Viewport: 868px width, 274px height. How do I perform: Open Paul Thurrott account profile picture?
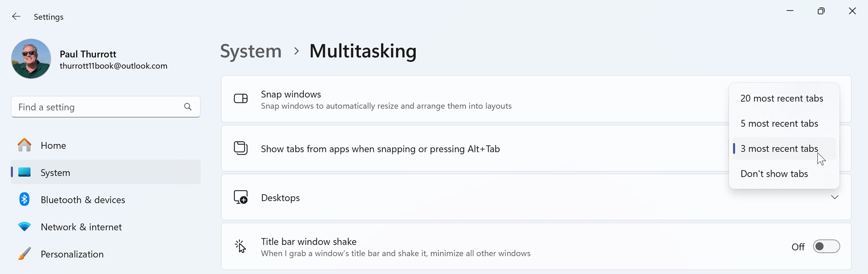click(31, 59)
